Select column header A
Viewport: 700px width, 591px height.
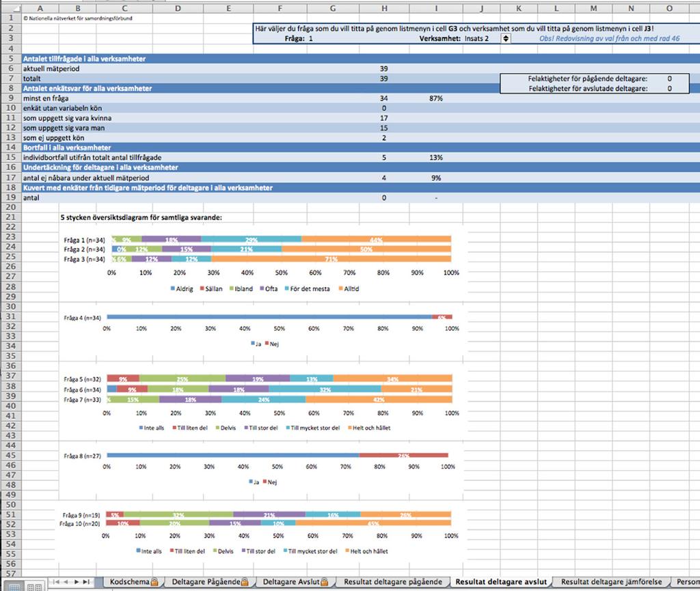[x=40, y=8]
